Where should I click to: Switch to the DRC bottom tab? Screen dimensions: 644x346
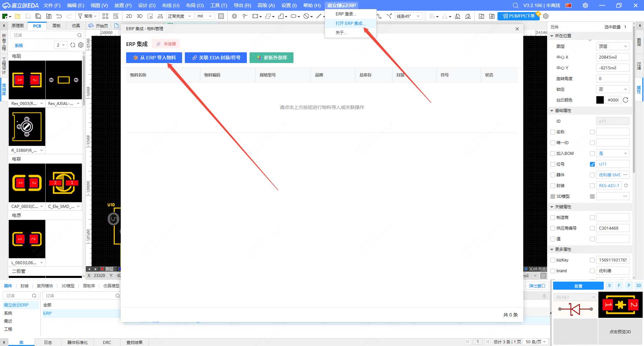[107, 342]
